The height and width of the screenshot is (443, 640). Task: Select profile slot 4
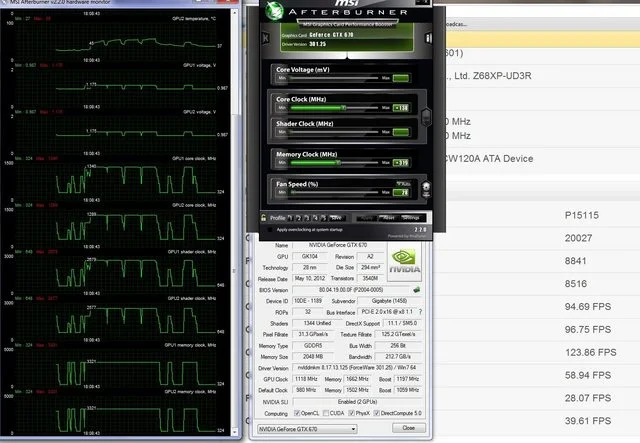click(315, 218)
